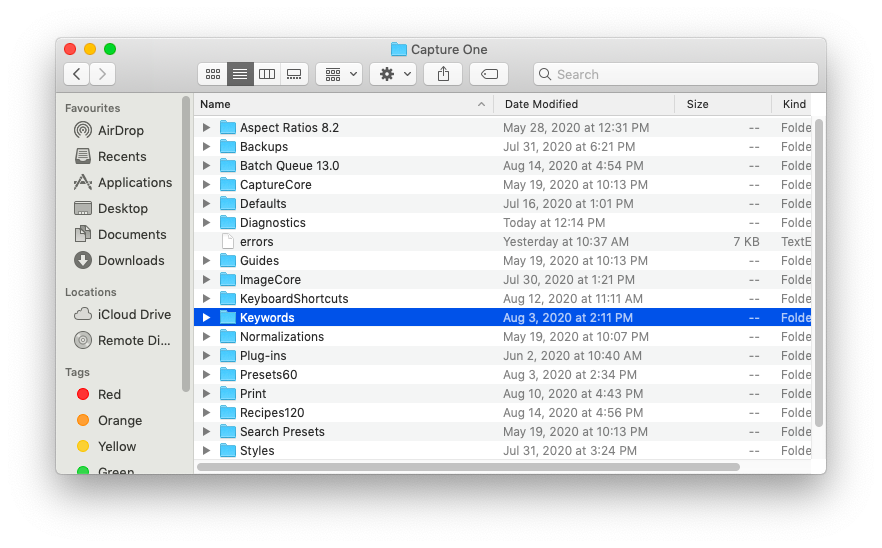Expand the CaptureCore folder

(x=206, y=185)
